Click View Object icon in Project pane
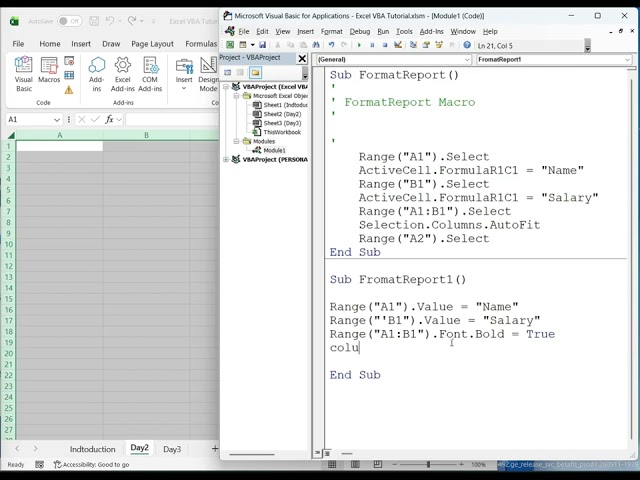 point(240,73)
